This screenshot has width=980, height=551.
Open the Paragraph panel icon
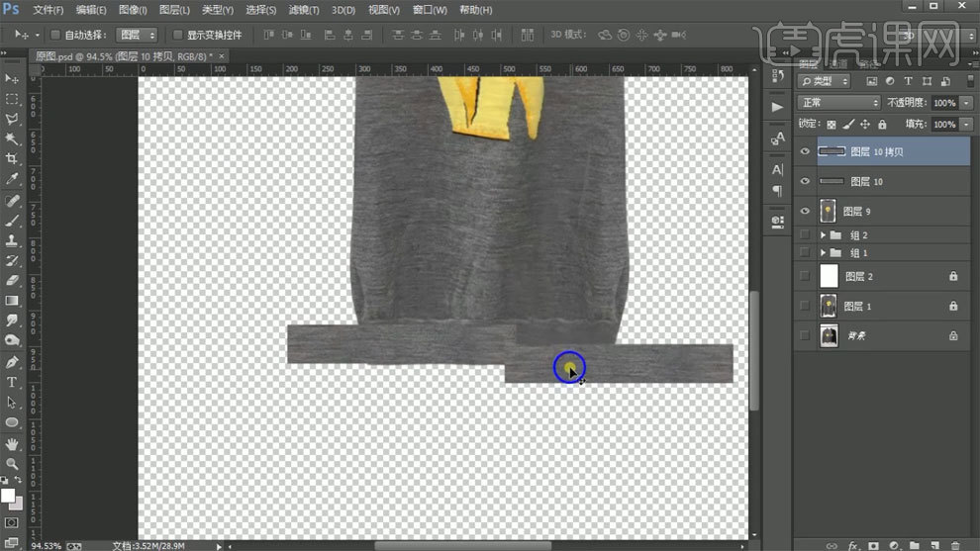777,191
